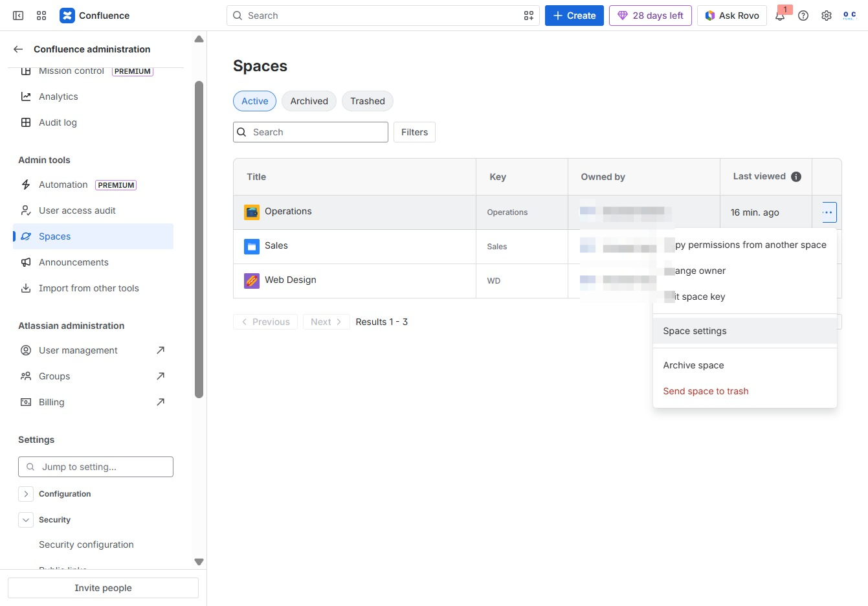
Task: Click the search field extensions icon
Action: pos(529,16)
